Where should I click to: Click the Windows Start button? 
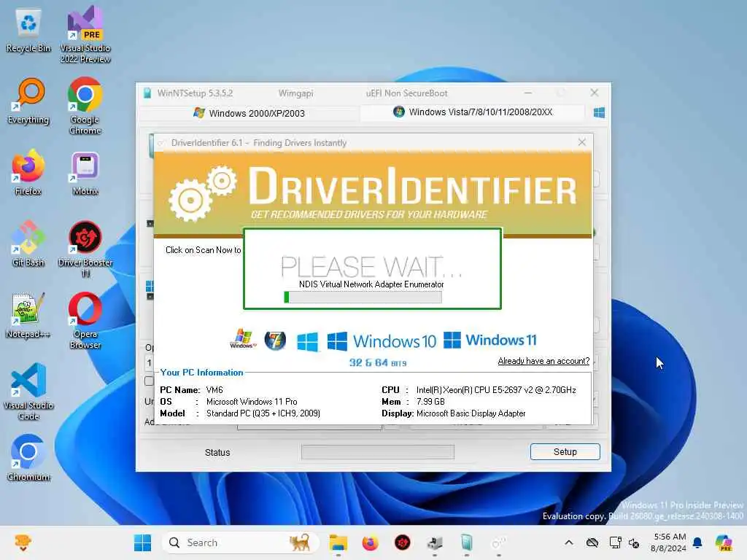pos(142,542)
